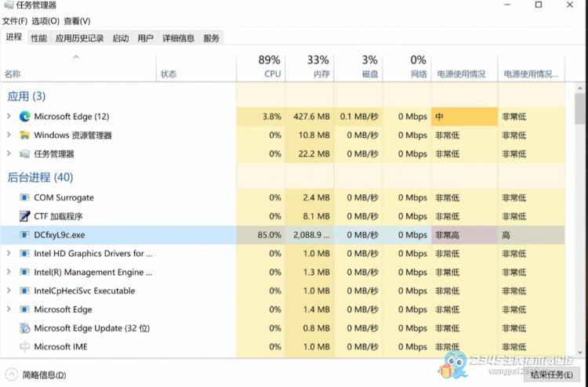Open the 文件(F) menu
Image resolution: width=588 pixels, height=387 pixels.
(x=15, y=21)
